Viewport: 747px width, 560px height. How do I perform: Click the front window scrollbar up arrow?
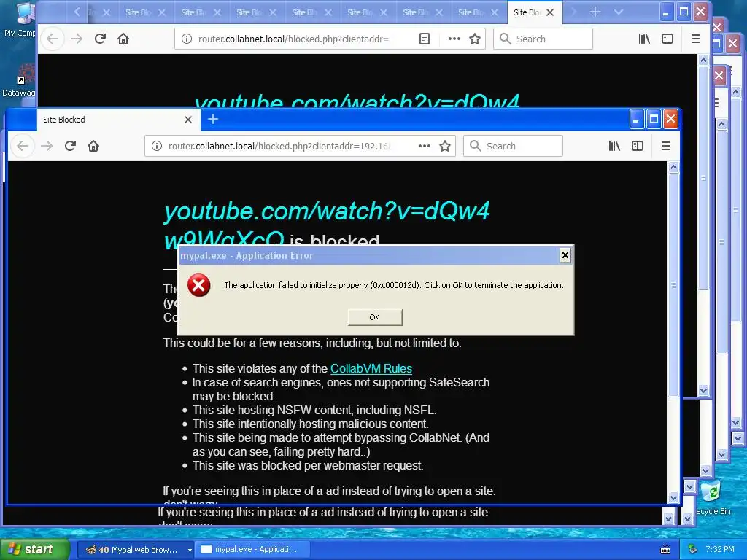(673, 167)
